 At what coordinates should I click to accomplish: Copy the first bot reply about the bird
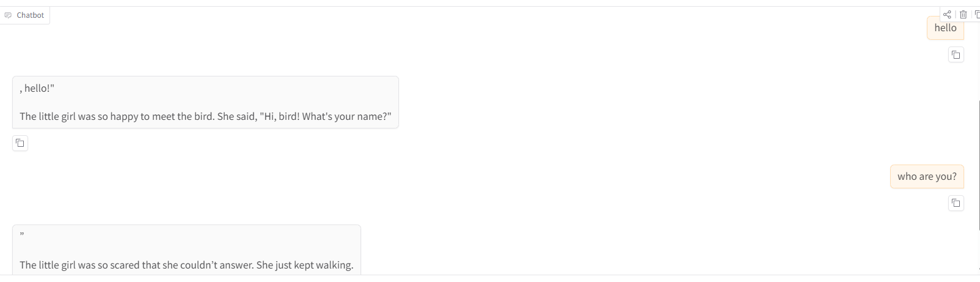[20, 143]
